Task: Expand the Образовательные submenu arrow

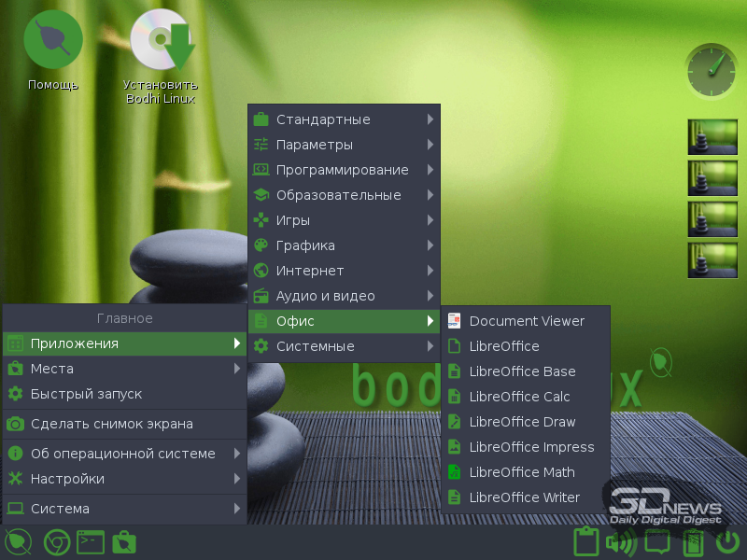Action: (x=430, y=195)
